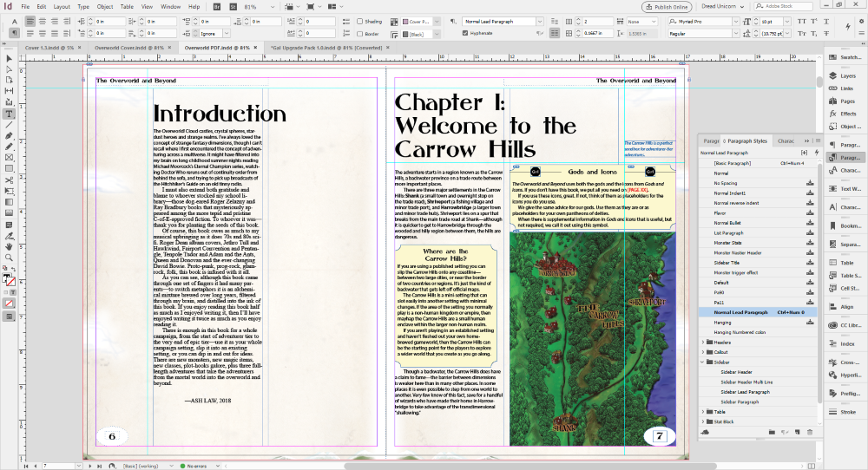Switch to paragraph formatting controls
Screen dimensions: 868x470
click(x=15, y=33)
